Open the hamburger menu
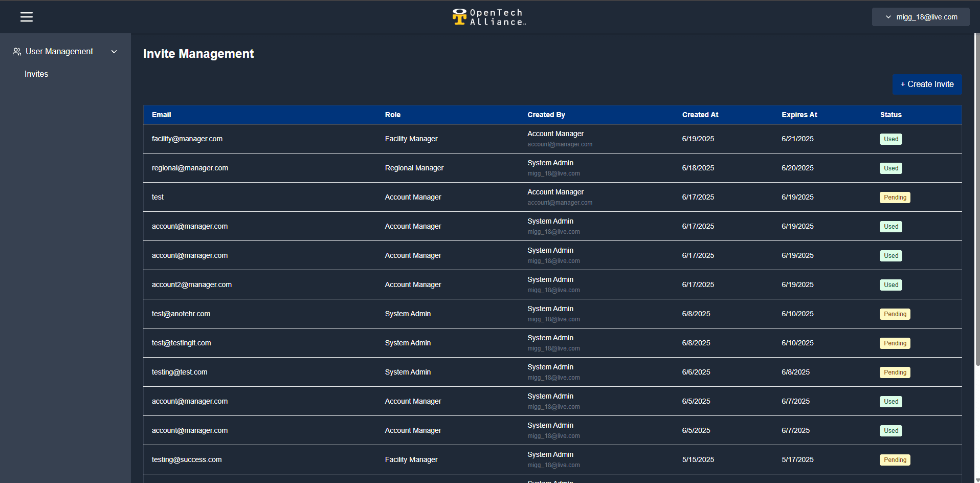This screenshot has height=483, width=980. [x=27, y=17]
